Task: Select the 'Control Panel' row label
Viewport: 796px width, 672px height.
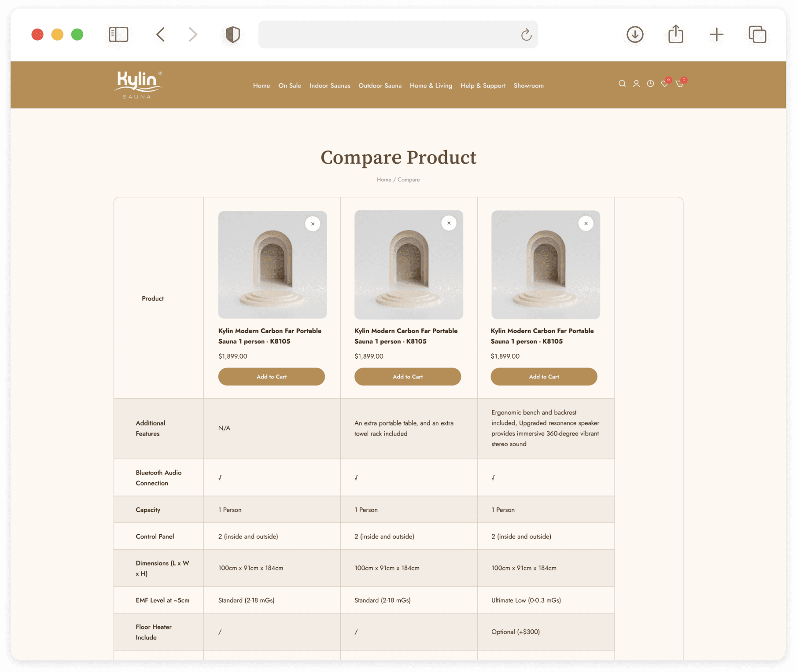Action: point(155,536)
